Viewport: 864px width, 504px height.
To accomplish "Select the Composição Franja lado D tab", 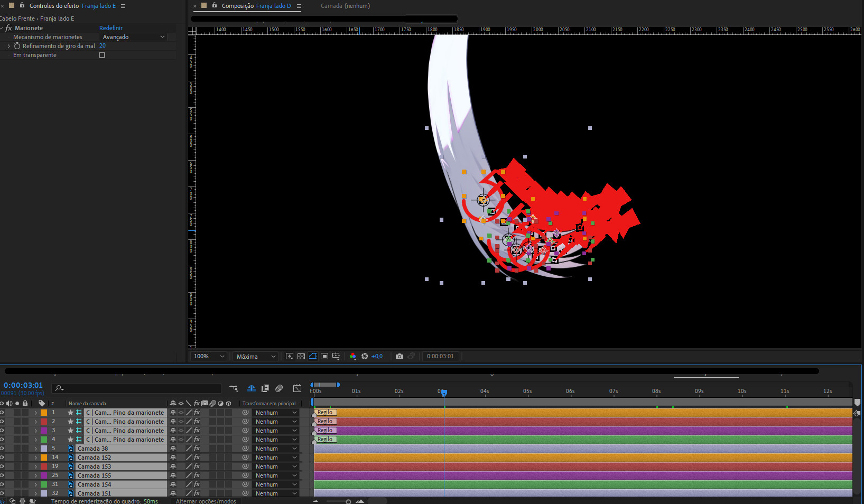I will pos(256,6).
